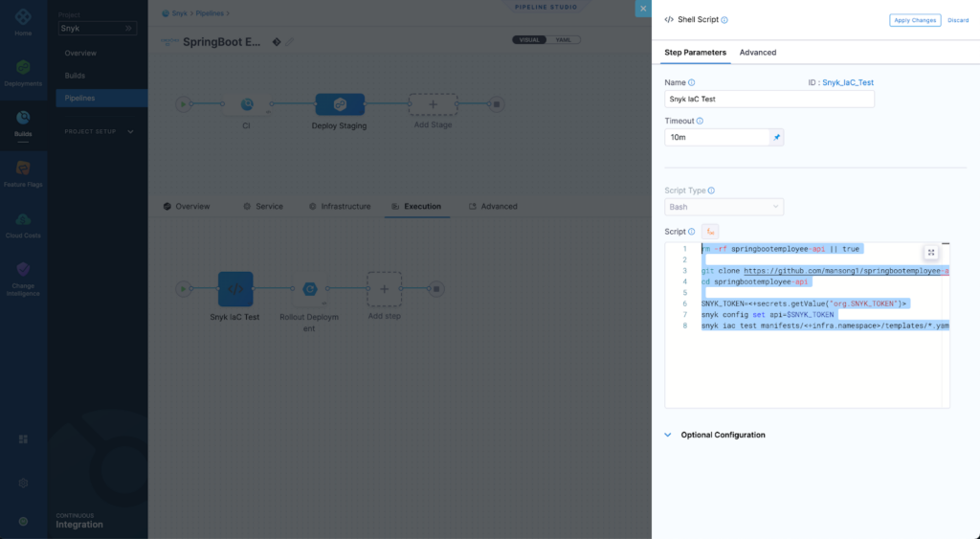This screenshot has height=539, width=980.
Task: Switch pipeline view to VISUAL
Action: pyautogui.click(x=529, y=40)
